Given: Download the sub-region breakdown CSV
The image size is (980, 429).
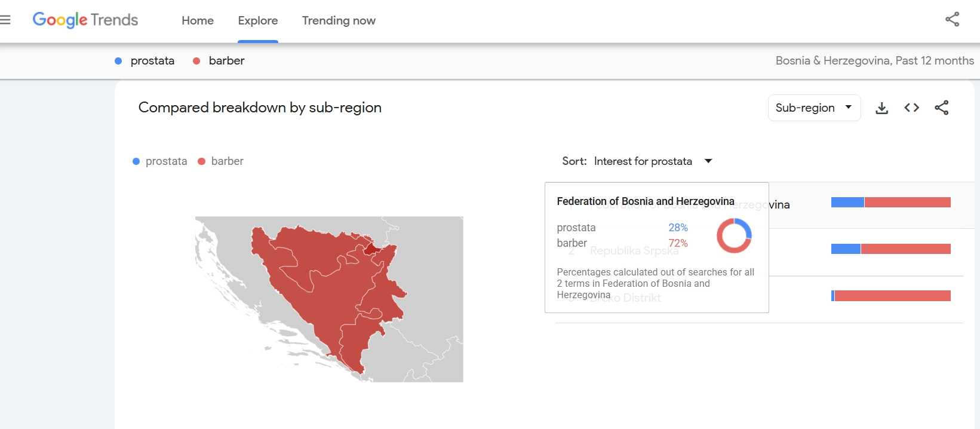Looking at the screenshot, I should (881, 108).
